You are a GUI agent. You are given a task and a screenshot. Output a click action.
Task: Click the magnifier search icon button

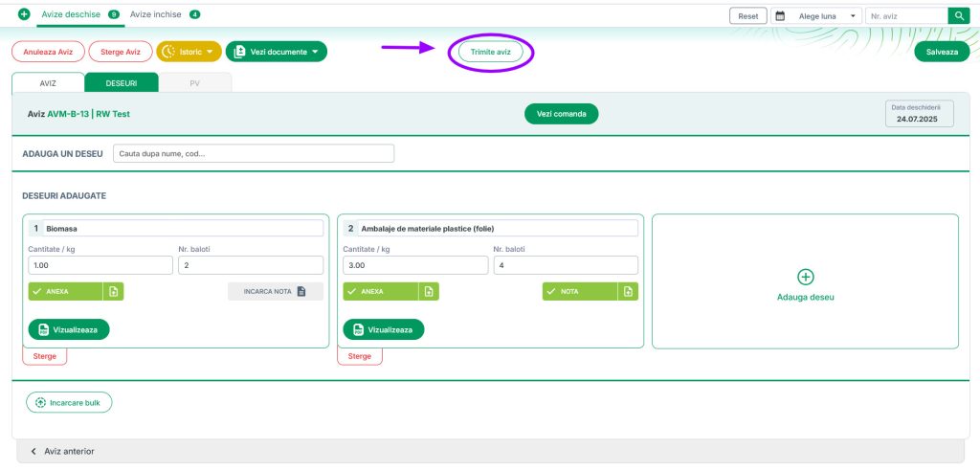(x=958, y=16)
